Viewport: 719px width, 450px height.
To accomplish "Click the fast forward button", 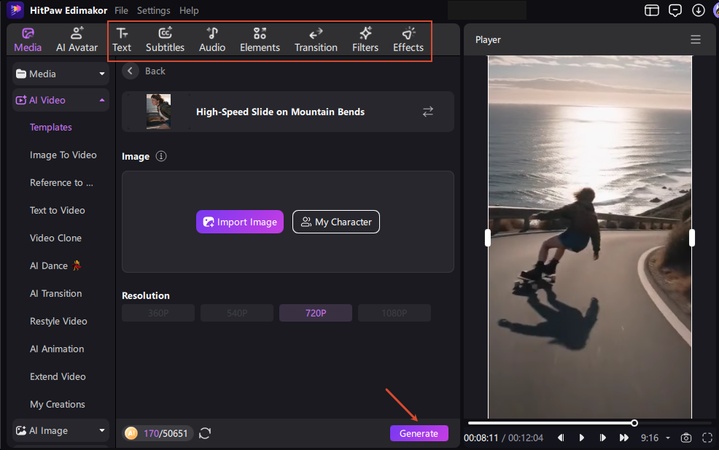I will 624,438.
